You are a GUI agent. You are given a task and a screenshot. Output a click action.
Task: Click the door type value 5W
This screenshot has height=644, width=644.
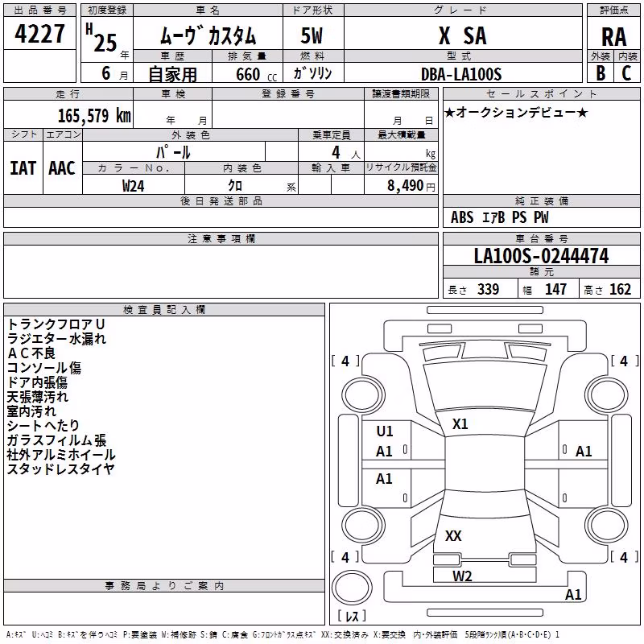[x=312, y=35]
